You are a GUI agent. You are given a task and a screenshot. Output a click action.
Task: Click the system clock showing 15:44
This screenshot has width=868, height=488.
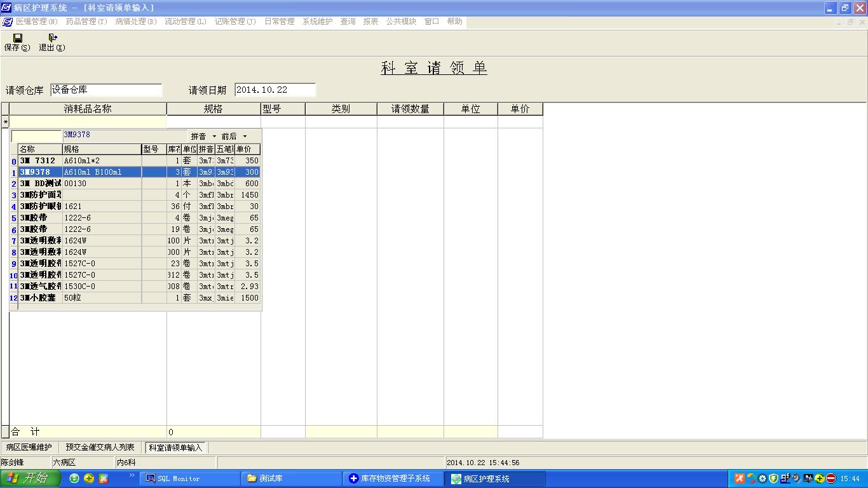[x=850, y=478]
